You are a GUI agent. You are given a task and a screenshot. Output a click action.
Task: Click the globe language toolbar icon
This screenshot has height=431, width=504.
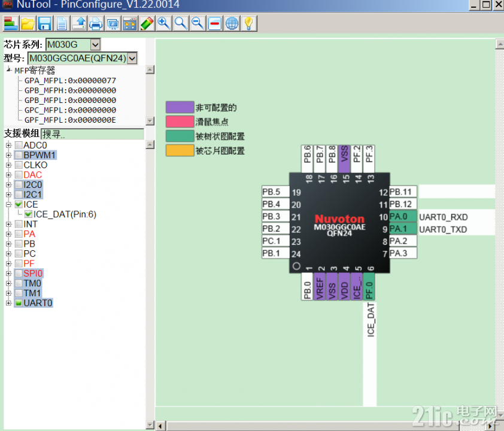point(232,23)
